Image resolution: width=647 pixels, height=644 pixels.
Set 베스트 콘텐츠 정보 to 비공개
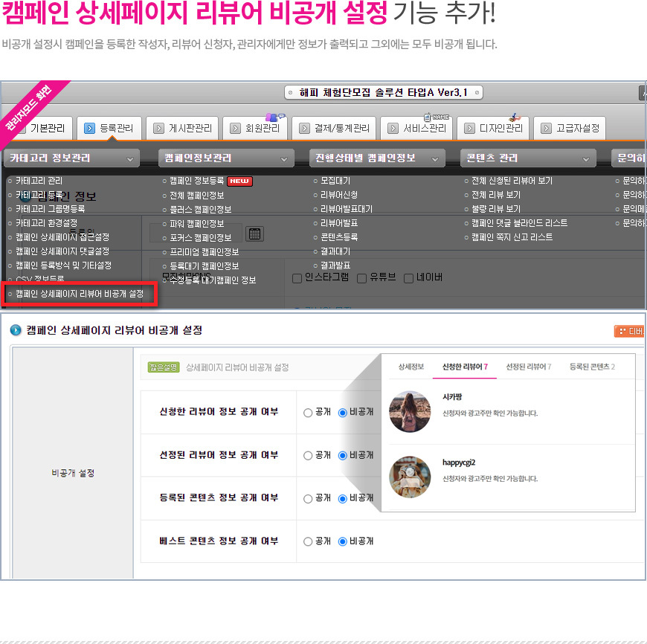[x=343, y=541]
